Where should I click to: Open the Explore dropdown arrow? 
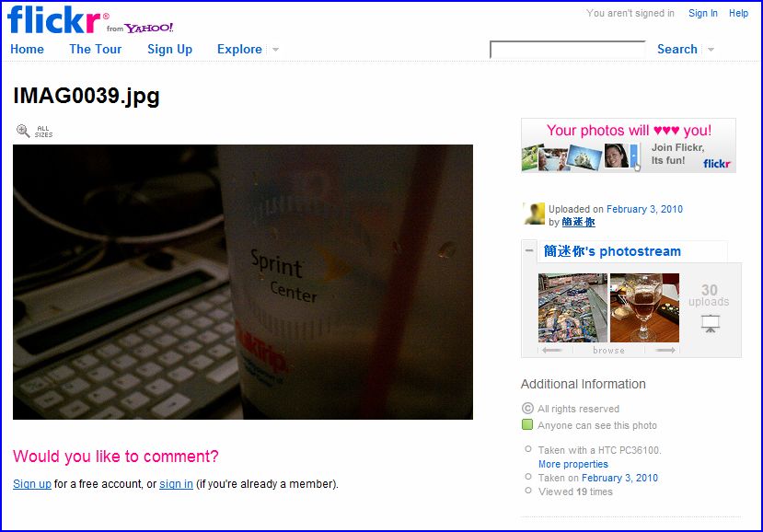pos(275,50)
